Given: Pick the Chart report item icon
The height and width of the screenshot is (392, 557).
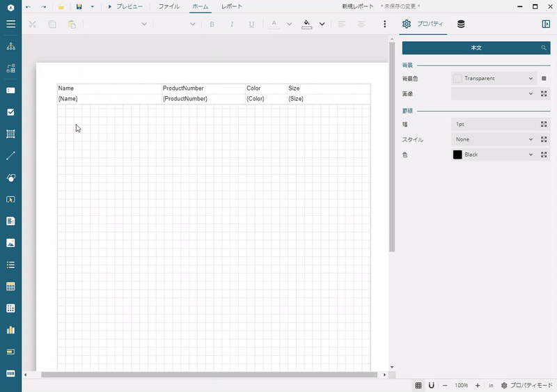Looking at the screenshot, I should click(10, 329).
